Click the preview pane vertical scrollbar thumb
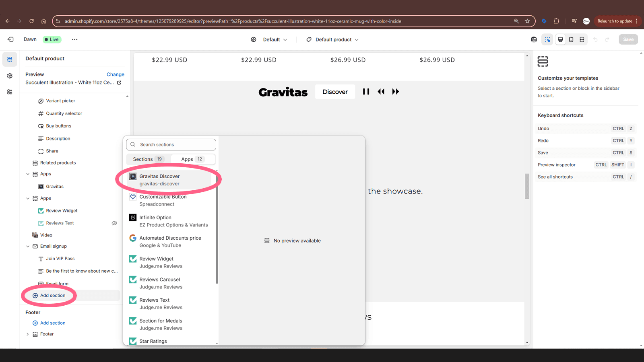The height and width of the screenshot is (362, 644). pos(527,186)
